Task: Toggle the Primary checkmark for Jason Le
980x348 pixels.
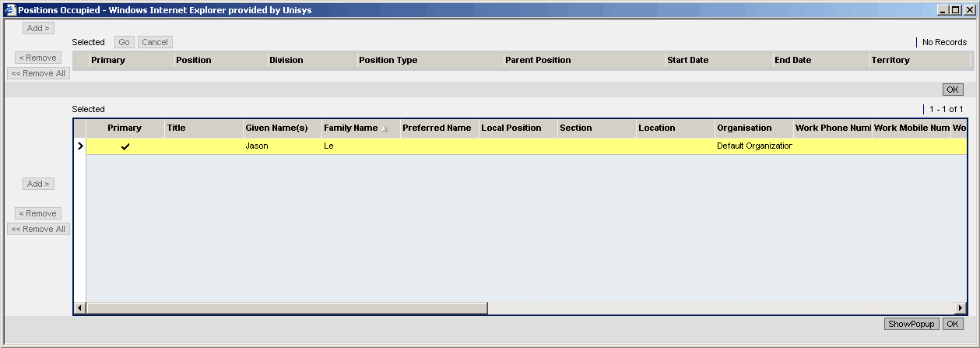Action: 125,146
